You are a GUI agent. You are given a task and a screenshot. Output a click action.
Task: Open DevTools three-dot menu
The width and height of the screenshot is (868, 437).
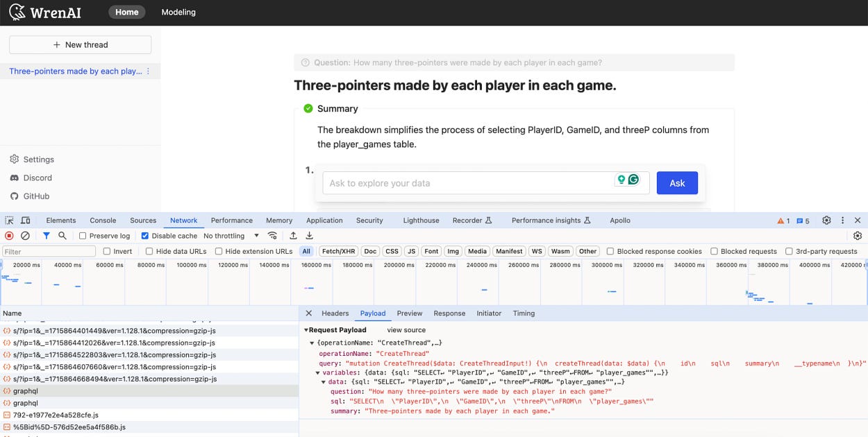pos(842,220)
